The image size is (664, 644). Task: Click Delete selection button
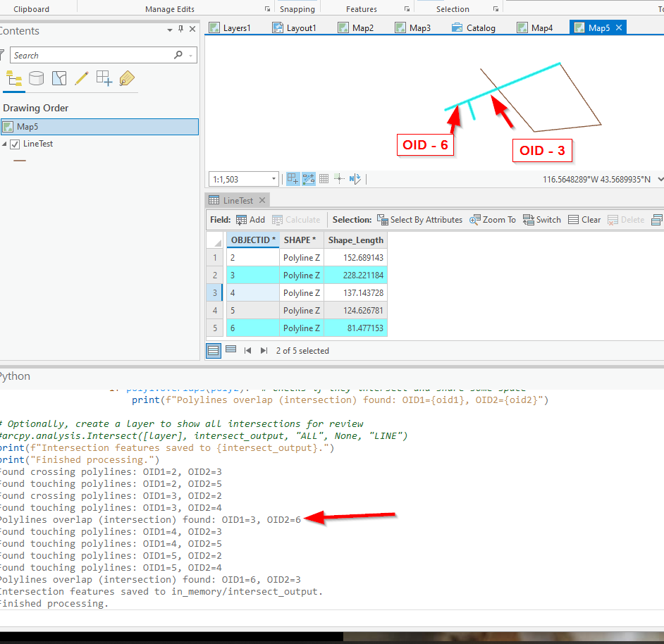(626, 220)
